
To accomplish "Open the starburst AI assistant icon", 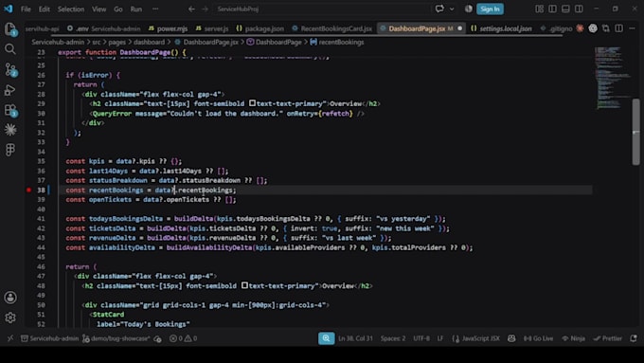I will (10, 130).
